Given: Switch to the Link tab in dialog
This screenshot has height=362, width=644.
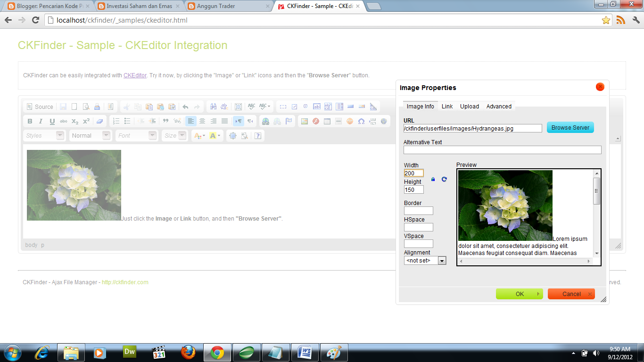Looking at the screenshot, I should tap(447, 107).
